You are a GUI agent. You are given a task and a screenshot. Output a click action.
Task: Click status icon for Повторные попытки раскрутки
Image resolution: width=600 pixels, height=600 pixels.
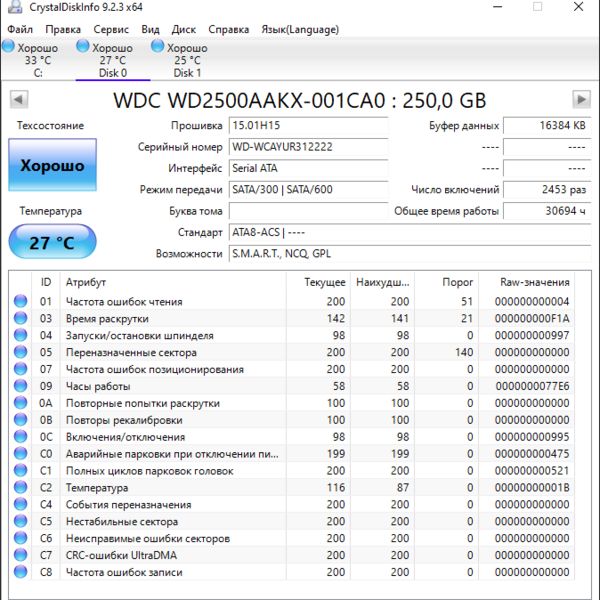20,403
